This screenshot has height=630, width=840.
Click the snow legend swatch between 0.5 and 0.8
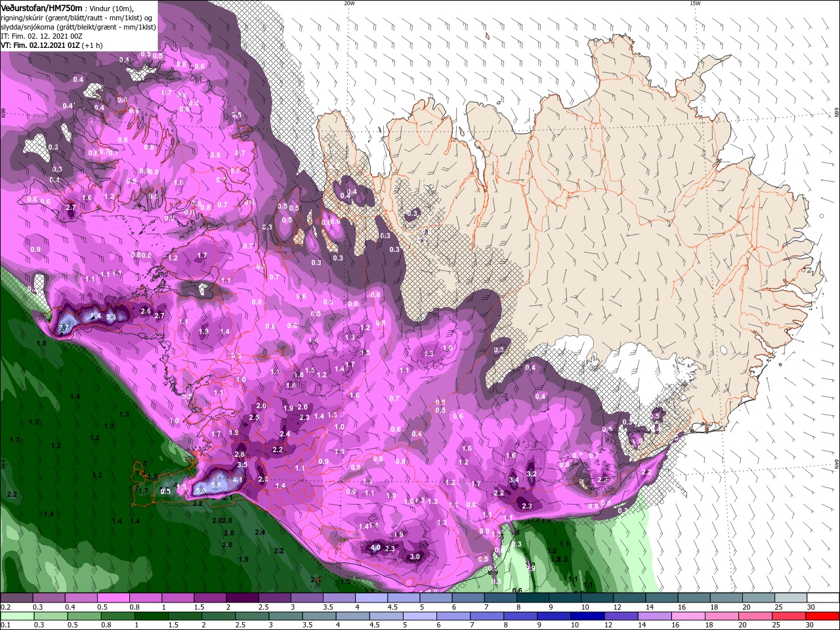click(113, 598)
